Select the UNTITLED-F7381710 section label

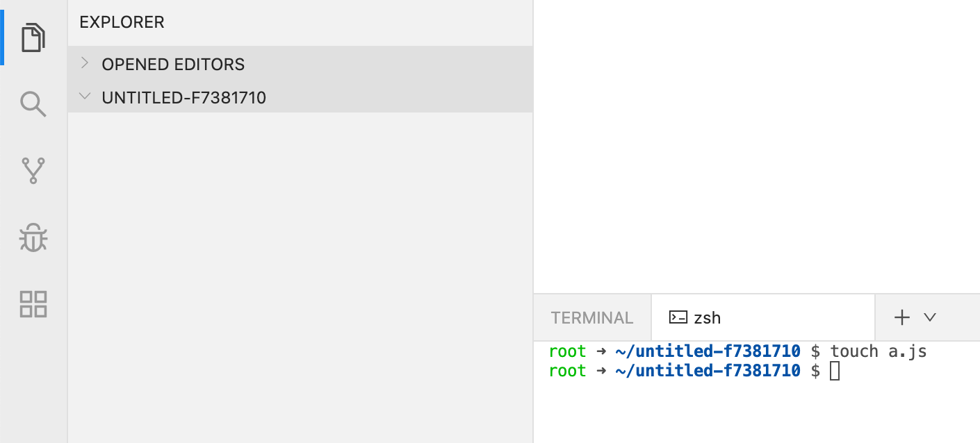tap(184, 97)
